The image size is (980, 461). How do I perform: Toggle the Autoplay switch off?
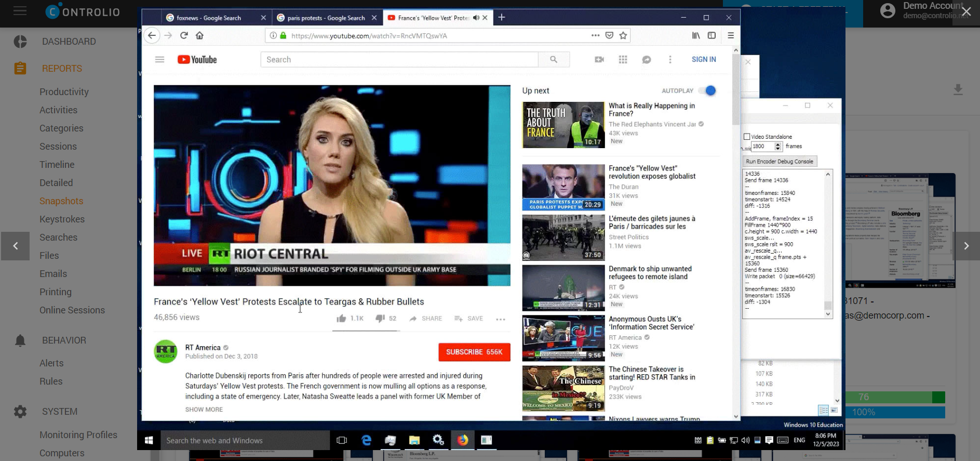[707, 90]
